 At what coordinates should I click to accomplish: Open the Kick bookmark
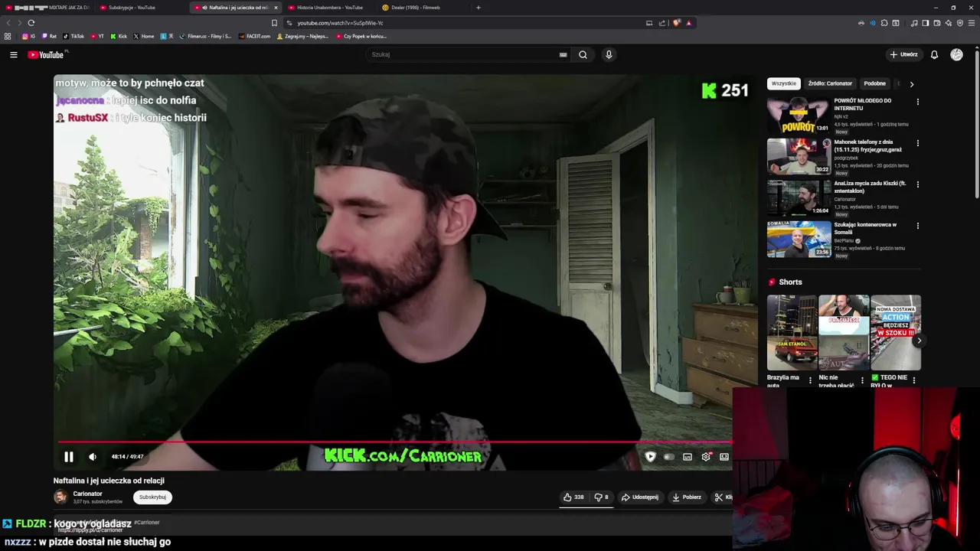pyautogui.click(x=119, y=36)
